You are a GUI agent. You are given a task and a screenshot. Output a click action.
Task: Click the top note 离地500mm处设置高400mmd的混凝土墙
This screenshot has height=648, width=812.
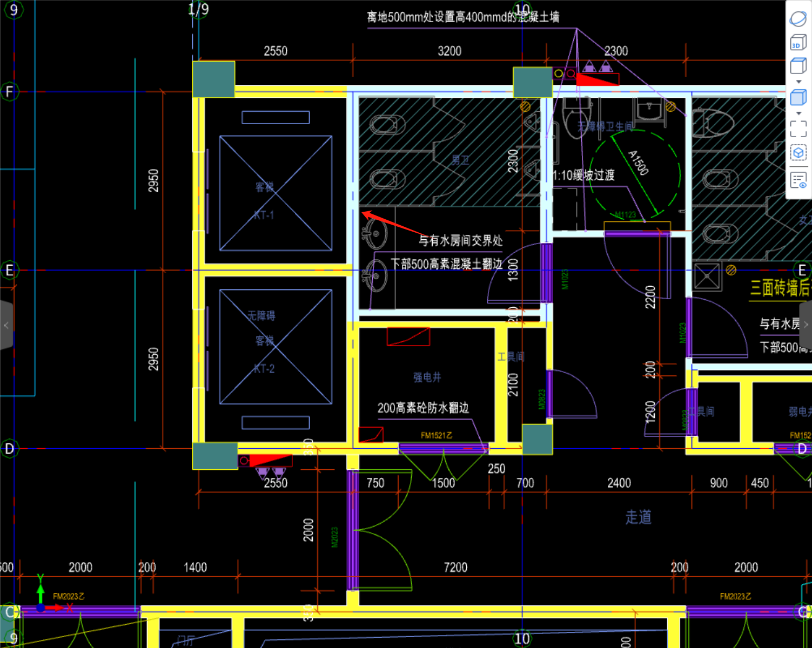pos(463,17)
